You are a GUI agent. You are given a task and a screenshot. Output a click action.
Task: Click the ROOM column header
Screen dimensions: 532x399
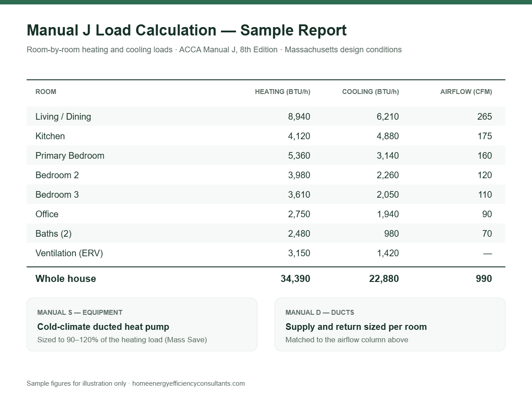(46, 92)
